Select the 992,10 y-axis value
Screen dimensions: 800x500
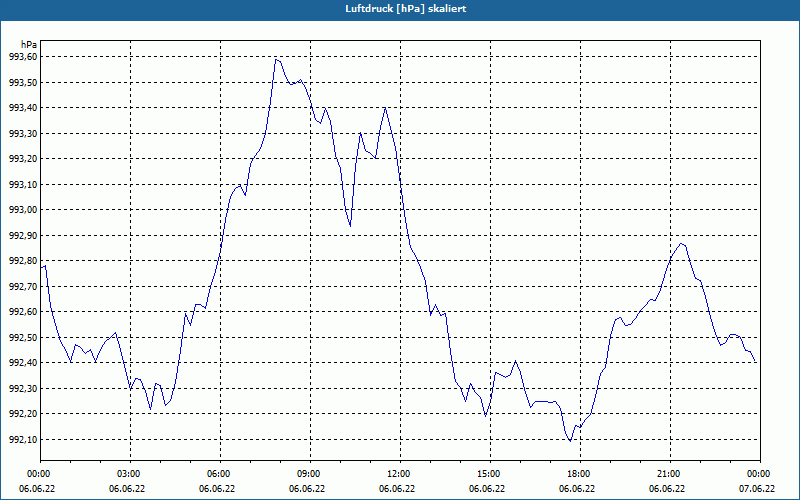(x=23, y=439)
